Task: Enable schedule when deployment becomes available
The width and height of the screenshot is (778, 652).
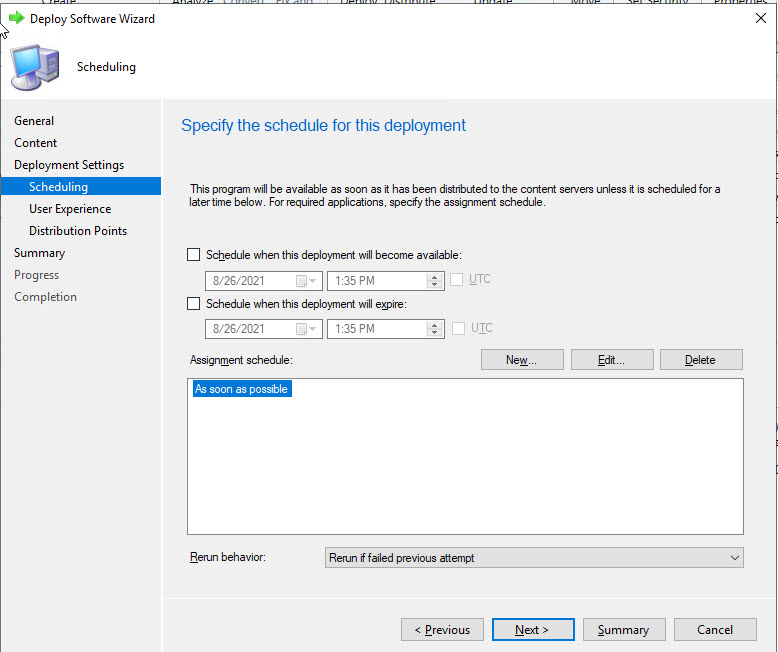Action: click(194, 255)
